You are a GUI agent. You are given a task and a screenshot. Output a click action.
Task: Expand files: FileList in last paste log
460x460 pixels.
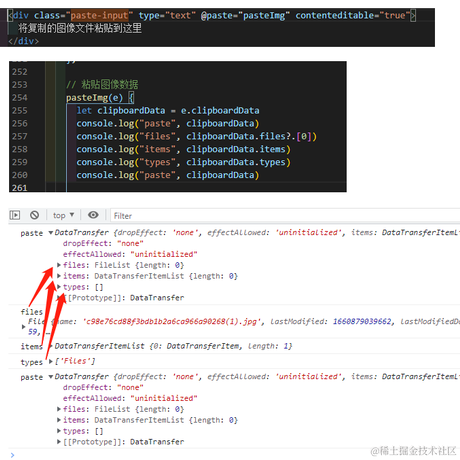(x=59, y=409)
